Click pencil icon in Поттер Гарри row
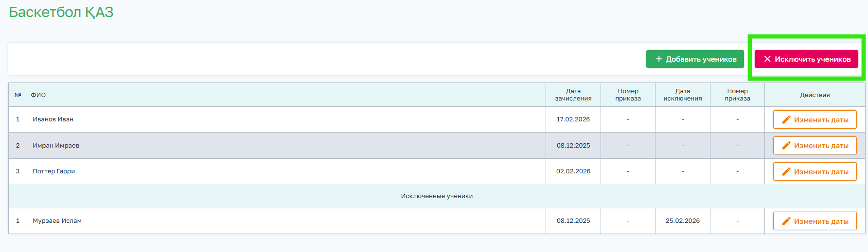This screenshot has height=252, width=868. point(786,172)
